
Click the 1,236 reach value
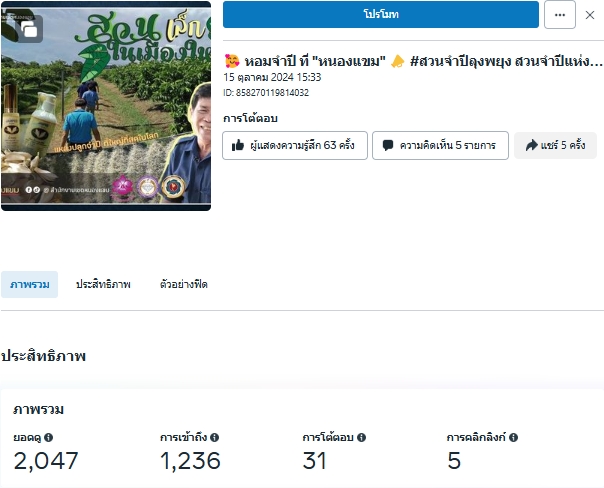[x=190, y=462]
